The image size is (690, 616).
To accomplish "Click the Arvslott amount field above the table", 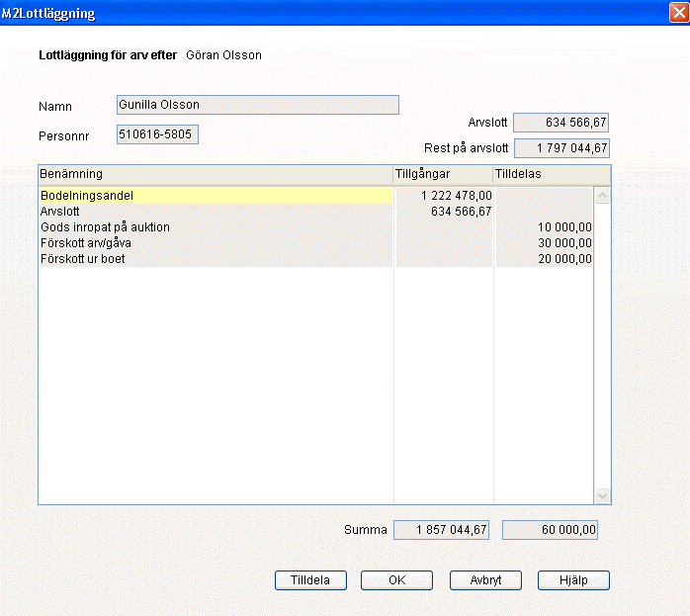I will [561, 124].
